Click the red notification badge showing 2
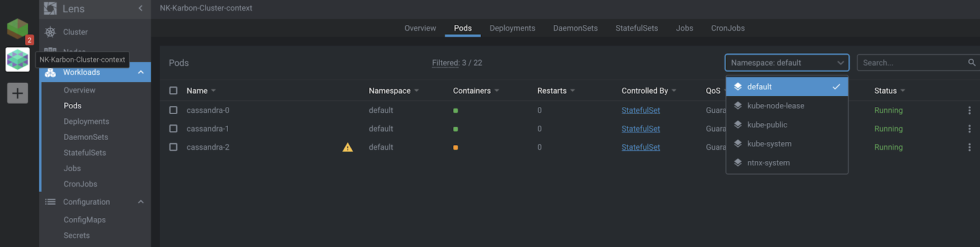Image resolution: width=980 pixels, height=247 pixels. [x=29, y=40]
